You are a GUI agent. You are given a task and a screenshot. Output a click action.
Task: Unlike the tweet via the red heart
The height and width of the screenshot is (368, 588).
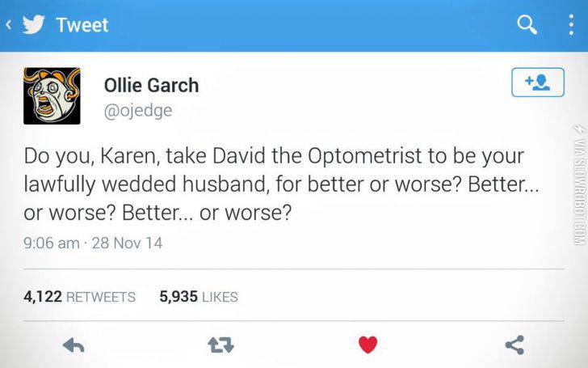pos(367,345)
